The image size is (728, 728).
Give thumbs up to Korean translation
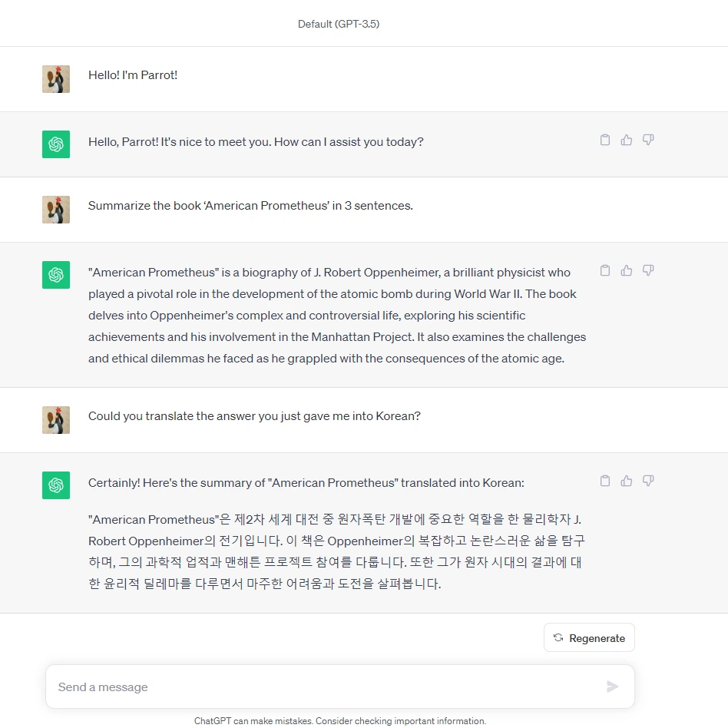tap(627, 481)
